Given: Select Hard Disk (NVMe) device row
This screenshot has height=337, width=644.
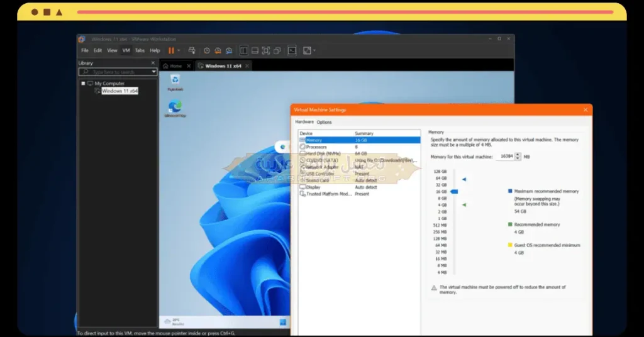Looking at the screenshot, I should (x=360, y=153).
